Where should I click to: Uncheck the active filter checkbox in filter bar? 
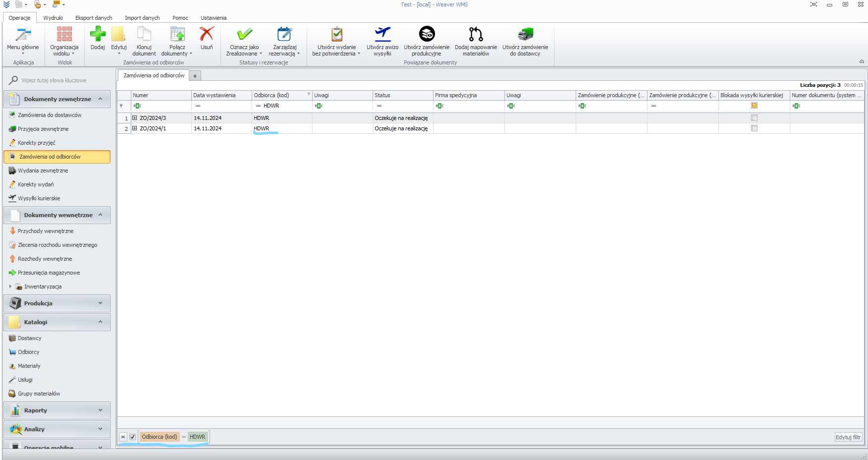[x=132, y=437]
